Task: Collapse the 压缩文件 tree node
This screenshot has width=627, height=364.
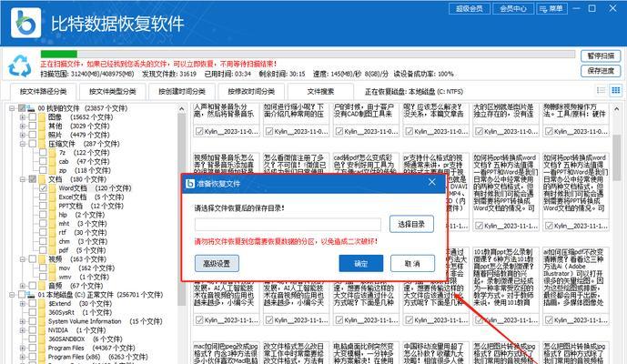Action: pyautogui.click(x=23, y=144)
